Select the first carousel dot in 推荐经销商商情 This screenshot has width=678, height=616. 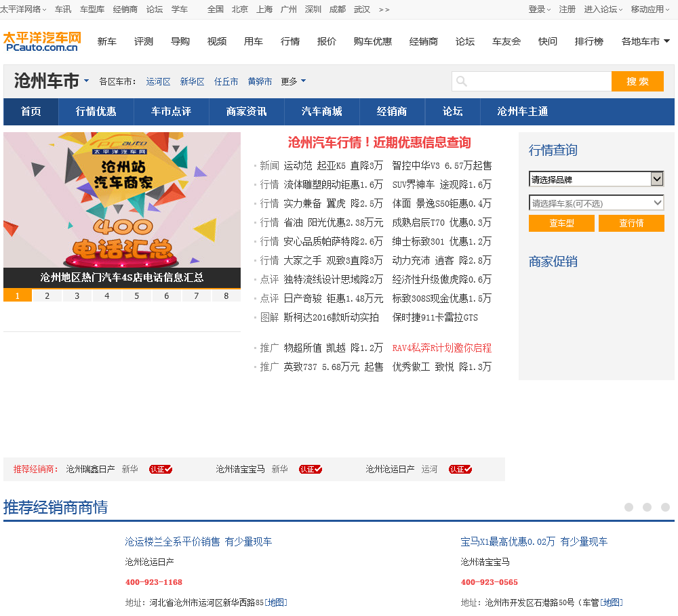pos(629,507)
